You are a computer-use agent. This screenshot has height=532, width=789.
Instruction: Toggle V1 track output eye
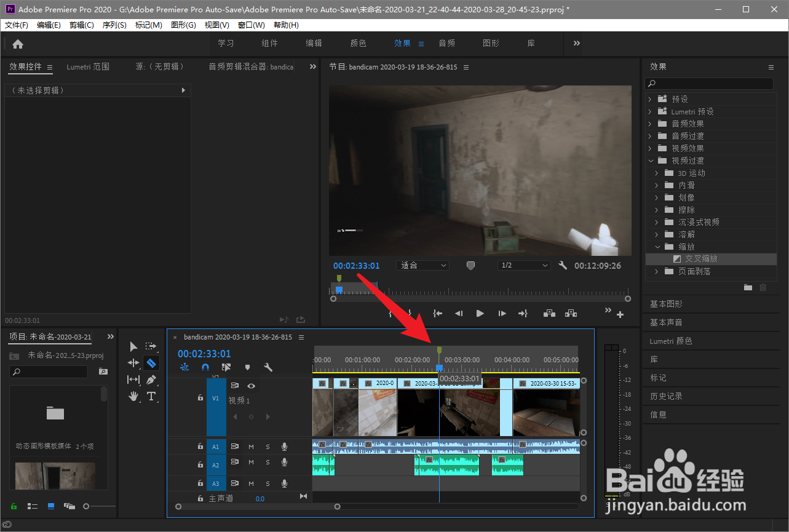click(251, 386)
